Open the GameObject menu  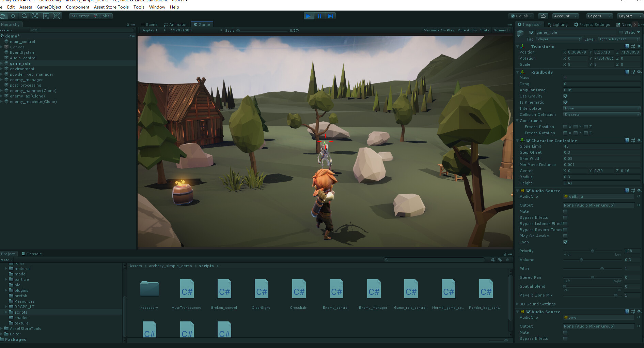[x=49, y=7]
